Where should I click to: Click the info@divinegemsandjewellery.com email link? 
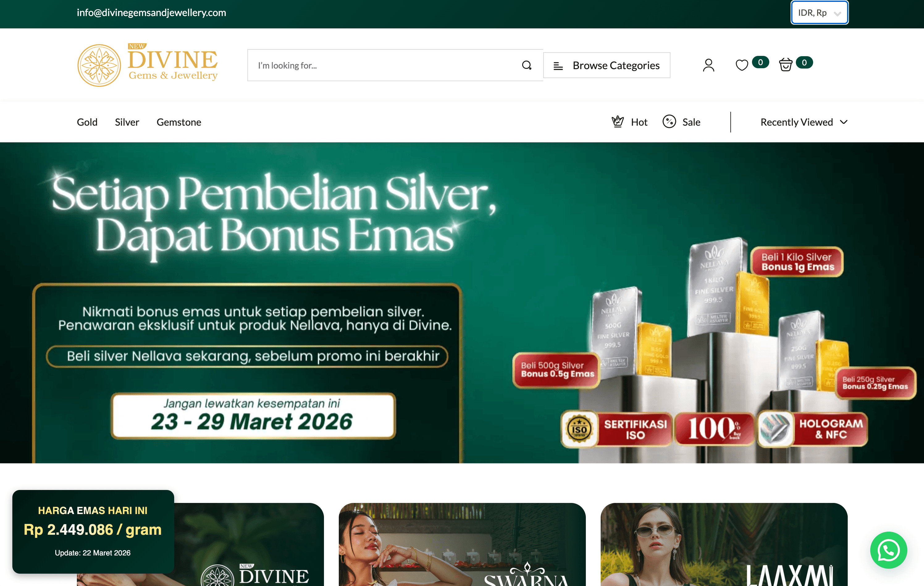click(152, 13)
